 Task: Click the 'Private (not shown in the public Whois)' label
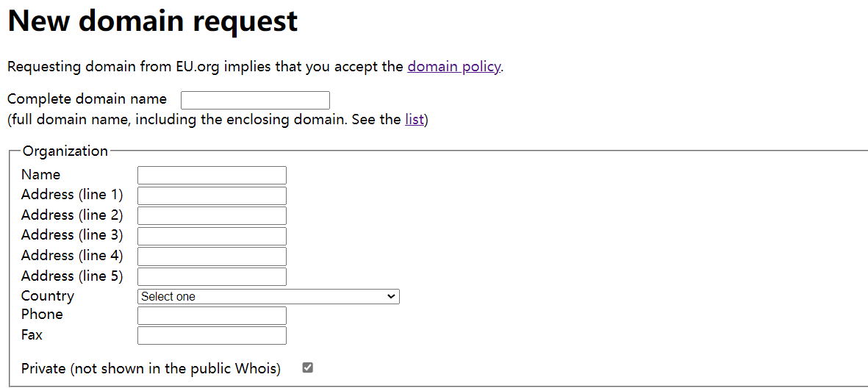[x=151, y=369]
